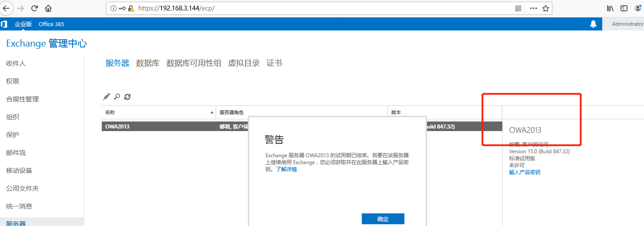Click the edit pencil icon
644x226 pixels.
(107, 97)
